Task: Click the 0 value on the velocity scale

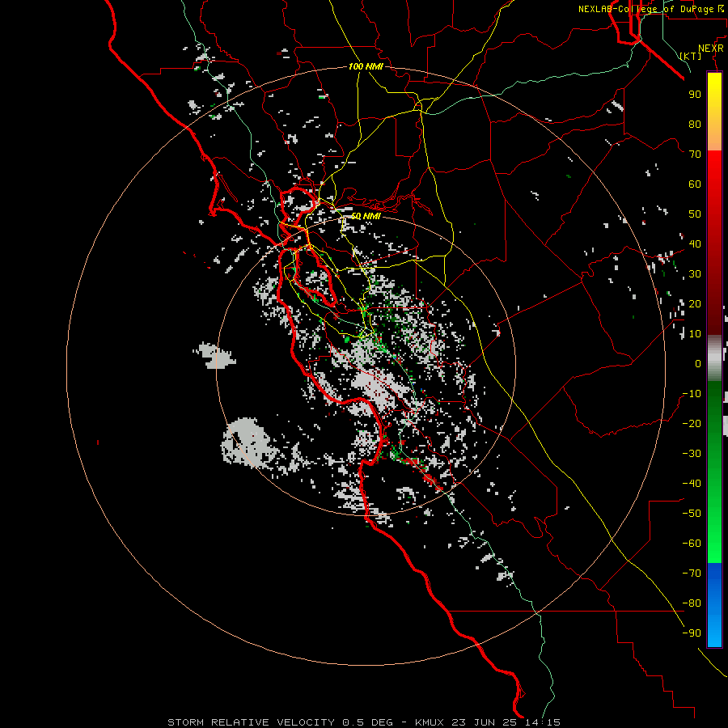Action: [x=698, y=363]
